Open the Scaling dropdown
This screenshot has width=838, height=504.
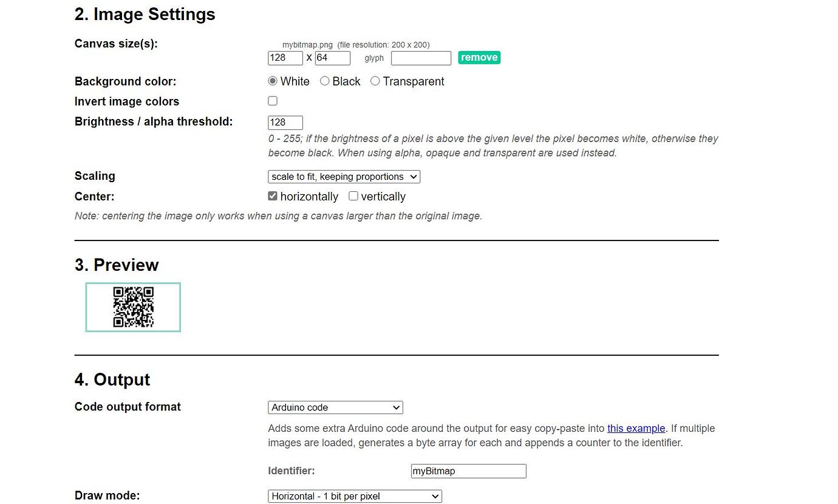coord(344,177)
